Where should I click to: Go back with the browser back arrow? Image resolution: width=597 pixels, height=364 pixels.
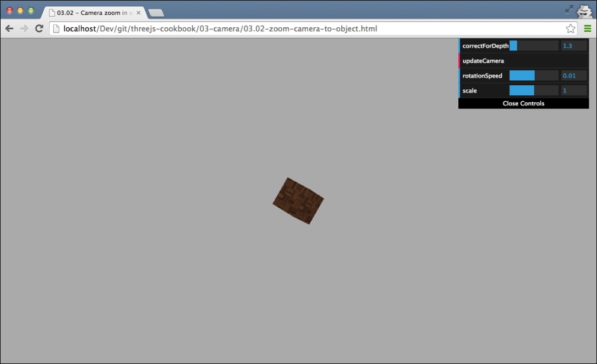pos(9,28)
